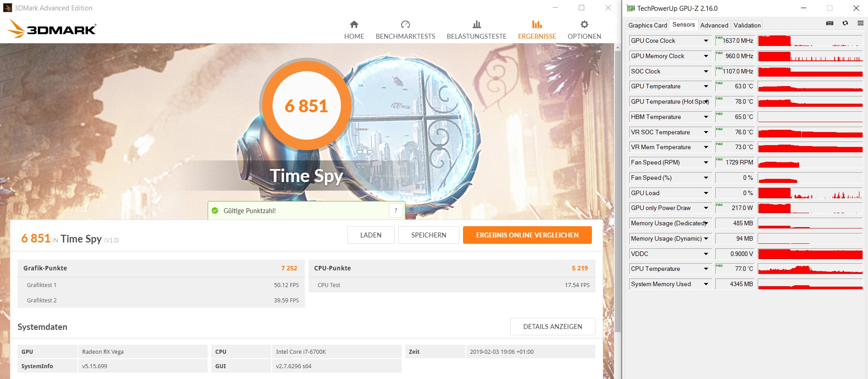Click the 6 851 score circle
Screen dimensions: 868x379
(x=306, y=105)
